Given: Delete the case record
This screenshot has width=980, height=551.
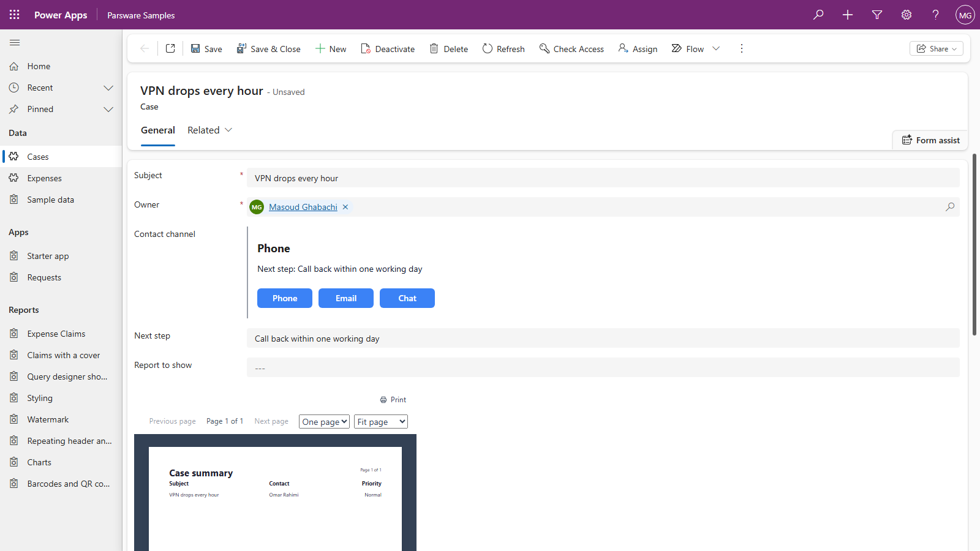Looking at the screenshot, I should [448, 49].
